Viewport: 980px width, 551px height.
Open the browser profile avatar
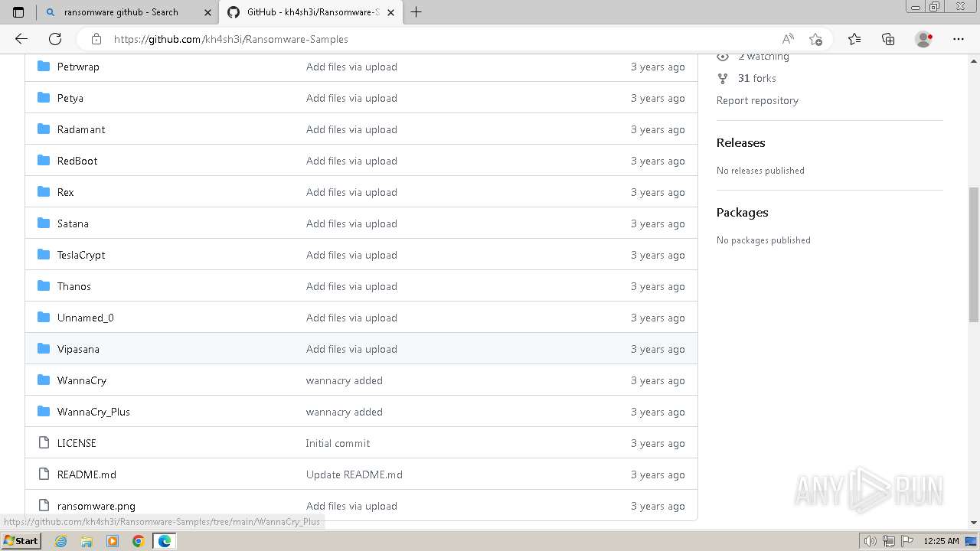point(923,39)
